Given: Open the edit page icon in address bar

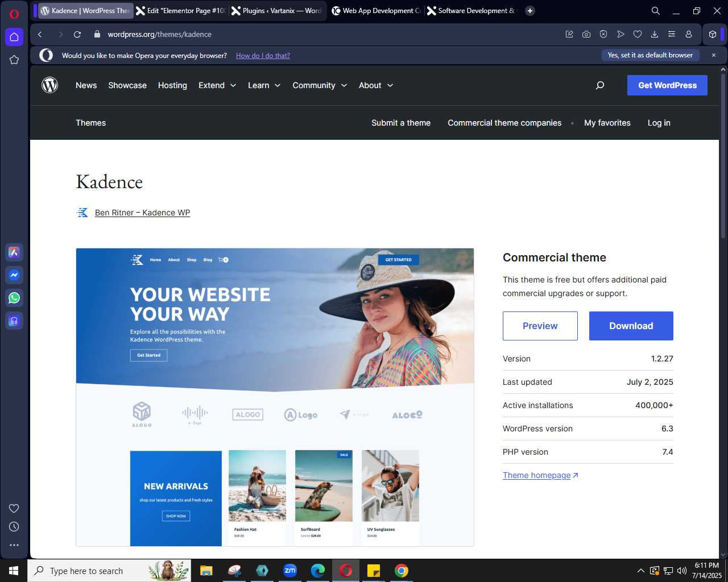Looking at the screenshot, I should click(x=569, y=34).
